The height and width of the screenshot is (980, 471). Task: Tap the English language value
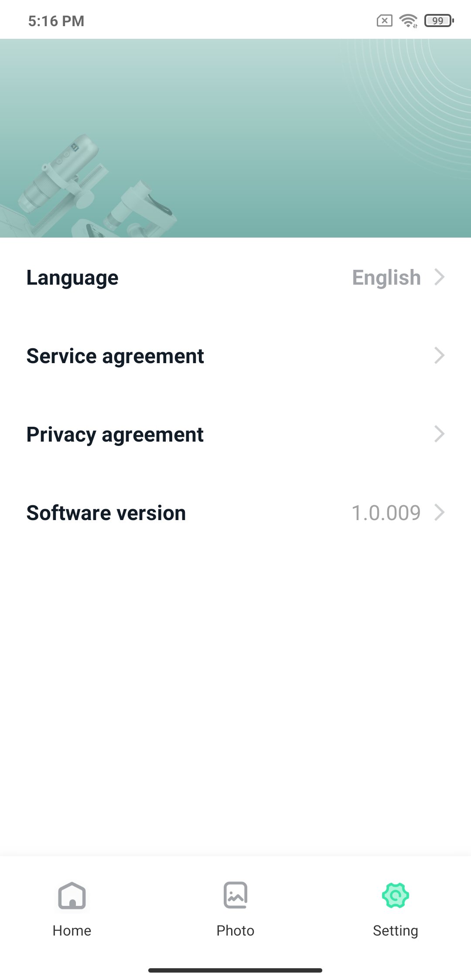pyautogui.click(x=386, y=278)
